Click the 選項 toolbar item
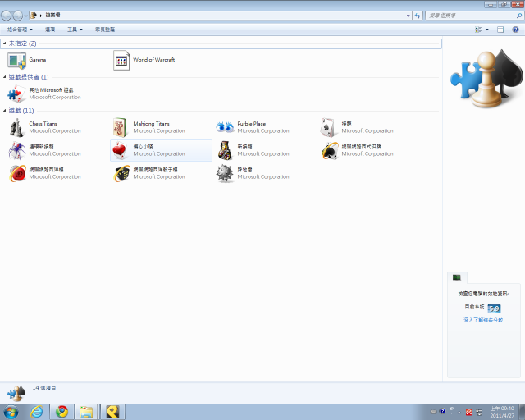Screen dimensions: 525x420 50,30
